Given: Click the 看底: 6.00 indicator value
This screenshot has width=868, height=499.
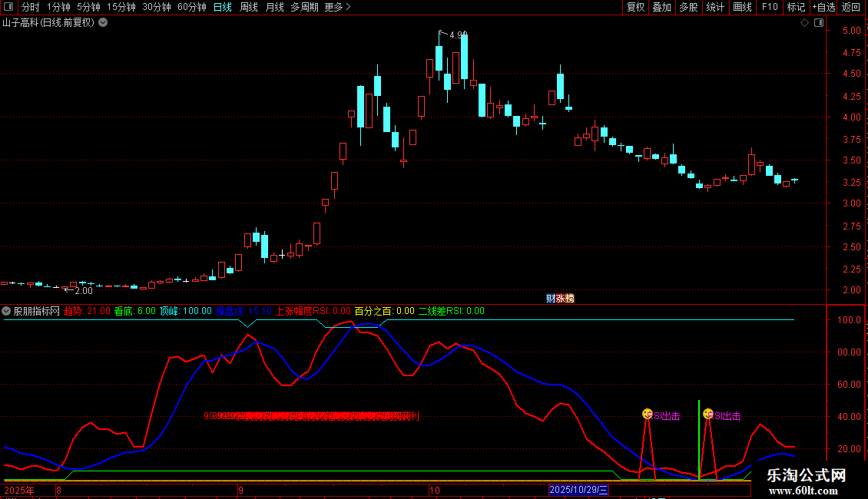Looking at the screenshot, I should 135,311.
